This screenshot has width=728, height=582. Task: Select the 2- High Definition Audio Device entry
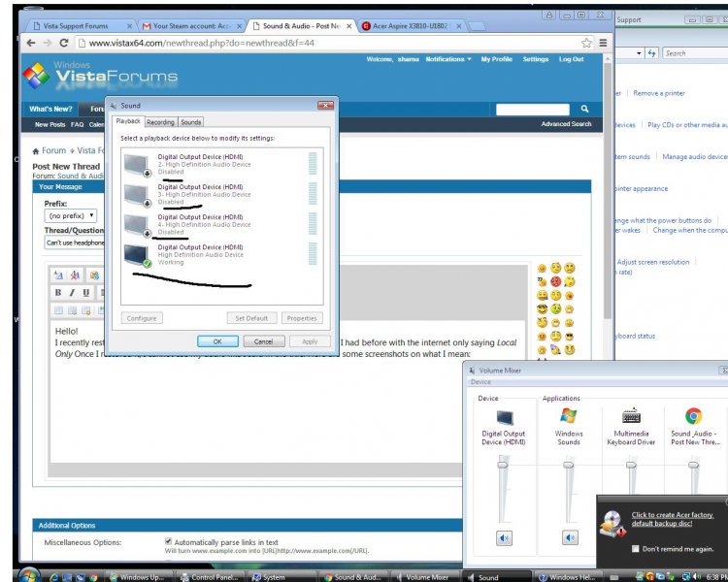click(222, 164)
